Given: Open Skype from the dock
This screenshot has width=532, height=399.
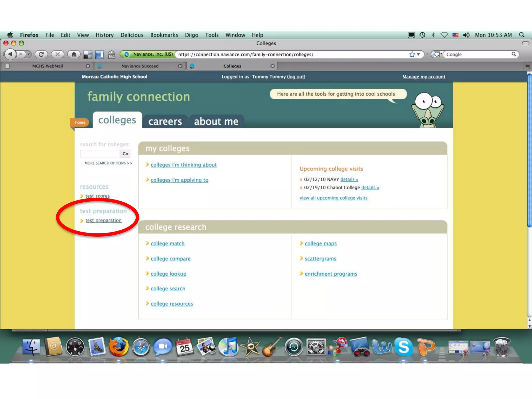Looking at the screenshot, I should 403,347.
